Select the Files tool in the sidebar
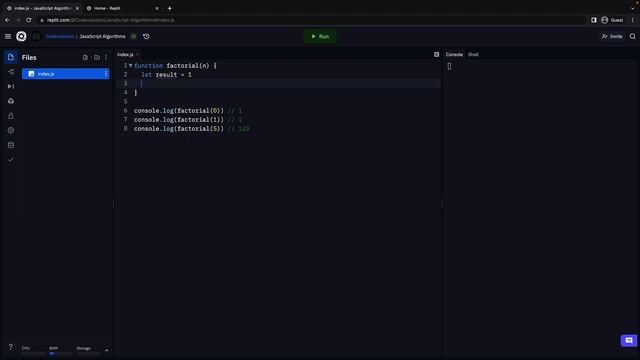Image resolution: width=640 pixels, height=360 pixels. tap(11, 57)
